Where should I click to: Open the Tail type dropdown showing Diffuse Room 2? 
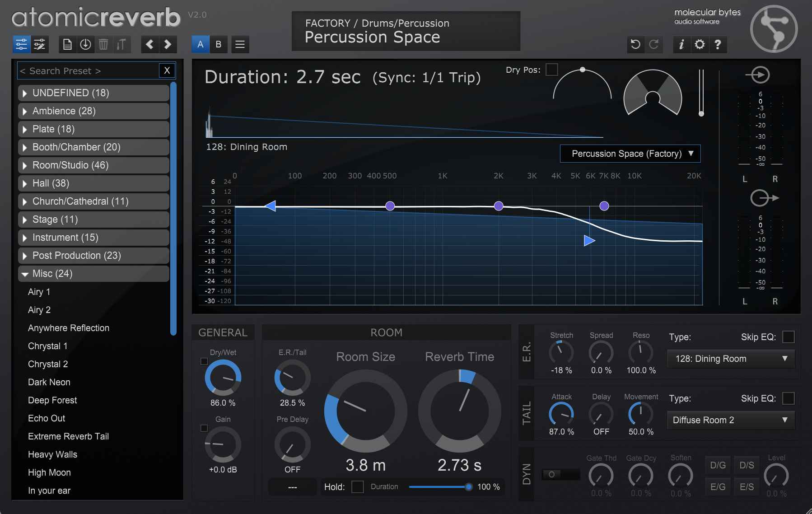click(x=730, y=420)
